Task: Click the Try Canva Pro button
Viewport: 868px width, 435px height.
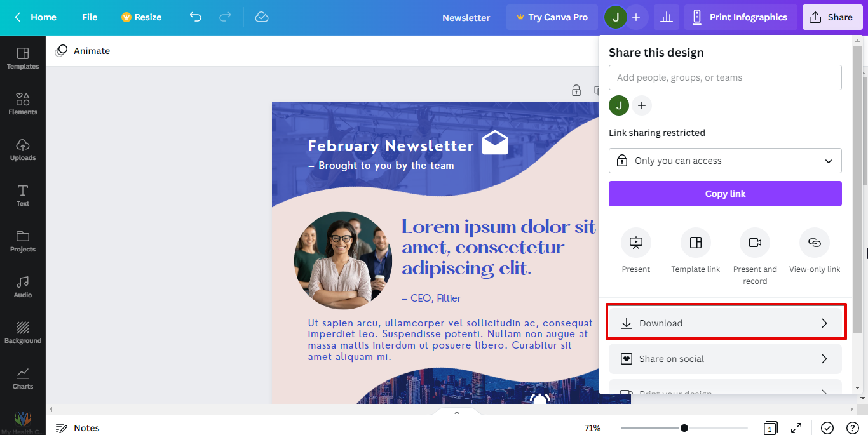Action: point(552,17)
